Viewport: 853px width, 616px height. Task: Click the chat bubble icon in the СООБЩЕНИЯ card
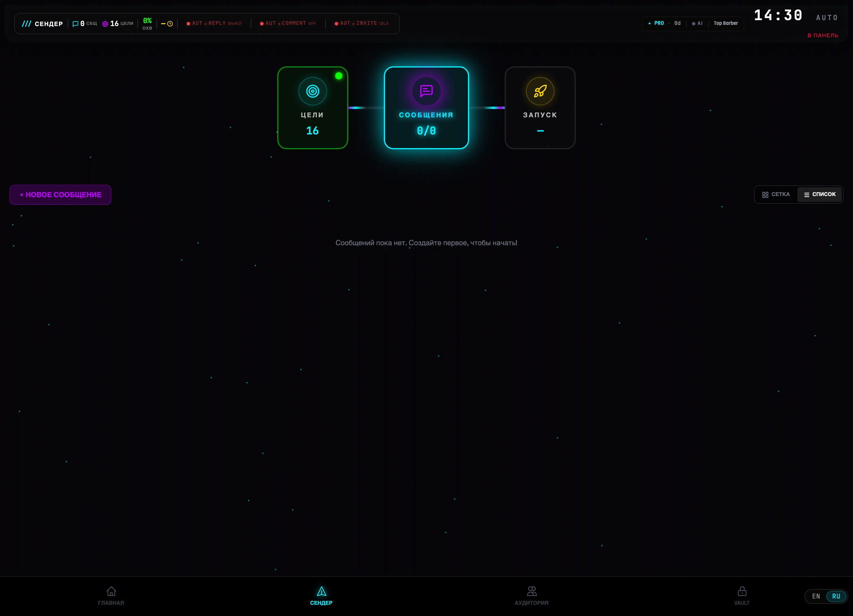[x=426, y=91]
